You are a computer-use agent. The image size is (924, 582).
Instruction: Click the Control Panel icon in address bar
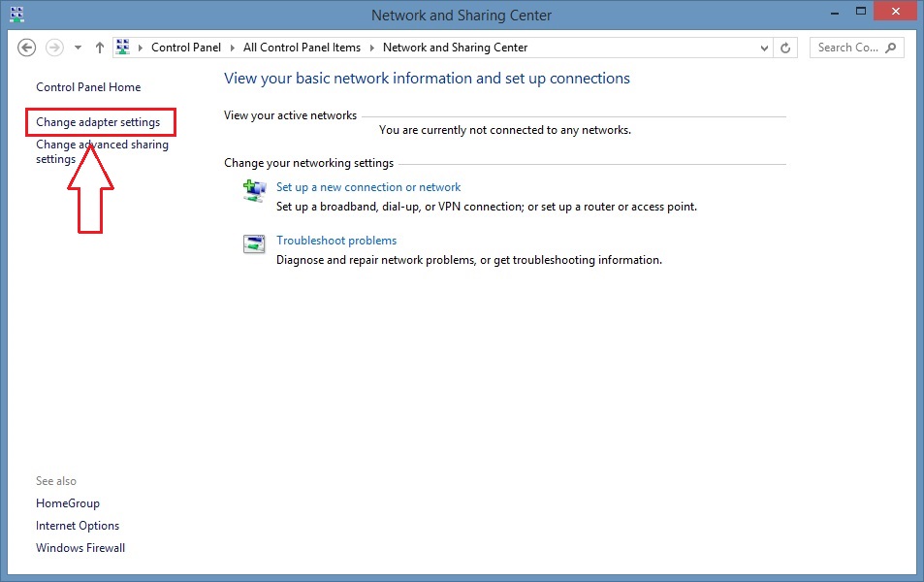pos(123,48)
